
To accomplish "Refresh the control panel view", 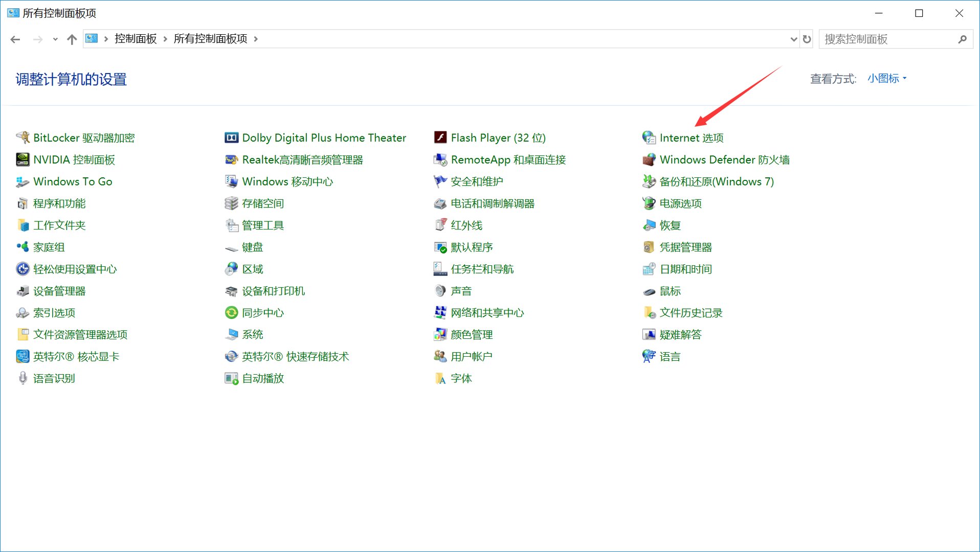I will pyautogui.click(x=807, y=39).
